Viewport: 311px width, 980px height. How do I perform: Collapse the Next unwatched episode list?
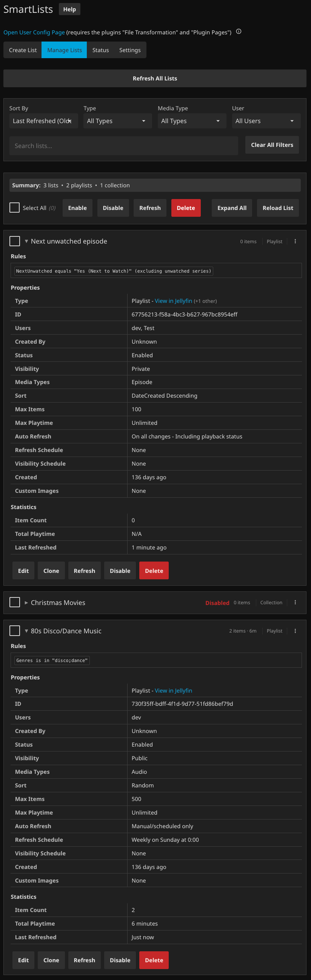coord(26,241)
